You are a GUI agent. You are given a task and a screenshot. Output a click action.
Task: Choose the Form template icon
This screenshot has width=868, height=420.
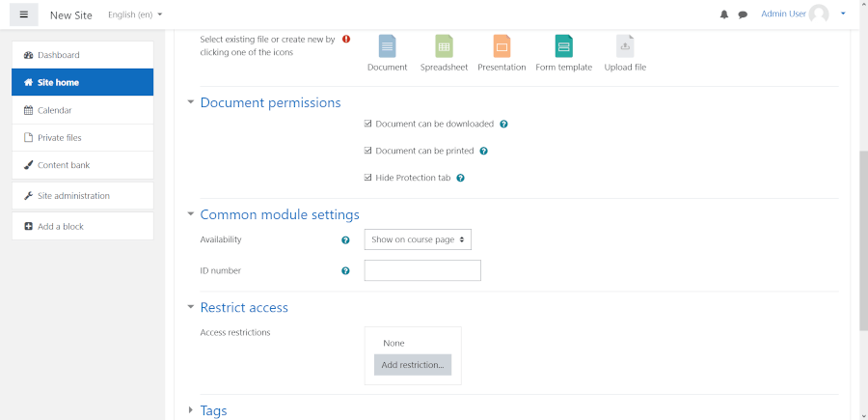564,45
